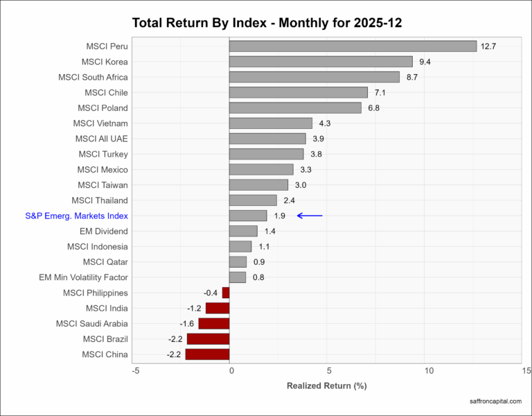This screenshot has width=532, height=416.
Task: Select the MSCI Poland label
Action: tap(103, 108)
